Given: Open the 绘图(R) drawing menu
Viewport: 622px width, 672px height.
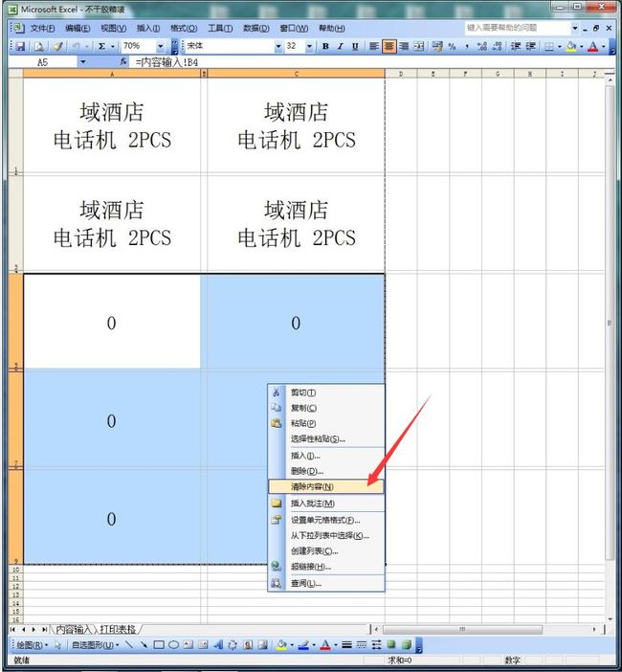Looking at the screenshot, I should pos(33,645).
